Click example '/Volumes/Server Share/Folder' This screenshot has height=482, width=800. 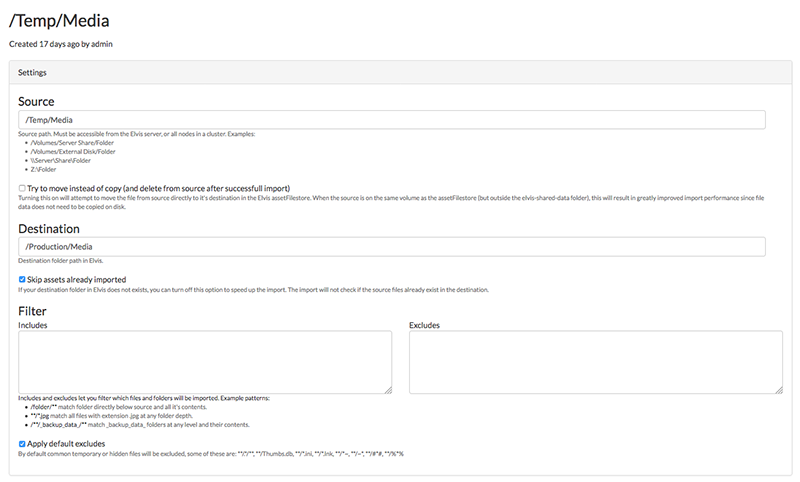(x=72, y=143)
